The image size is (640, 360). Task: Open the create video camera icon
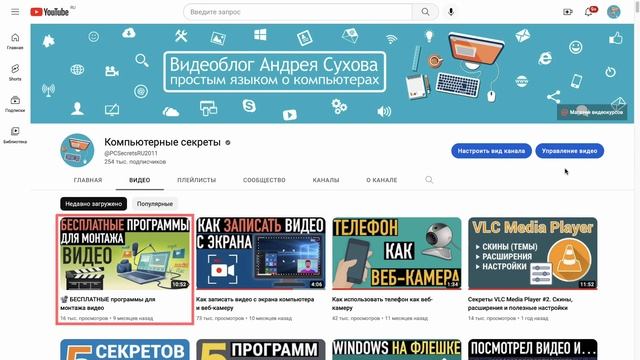coord(568,12)
